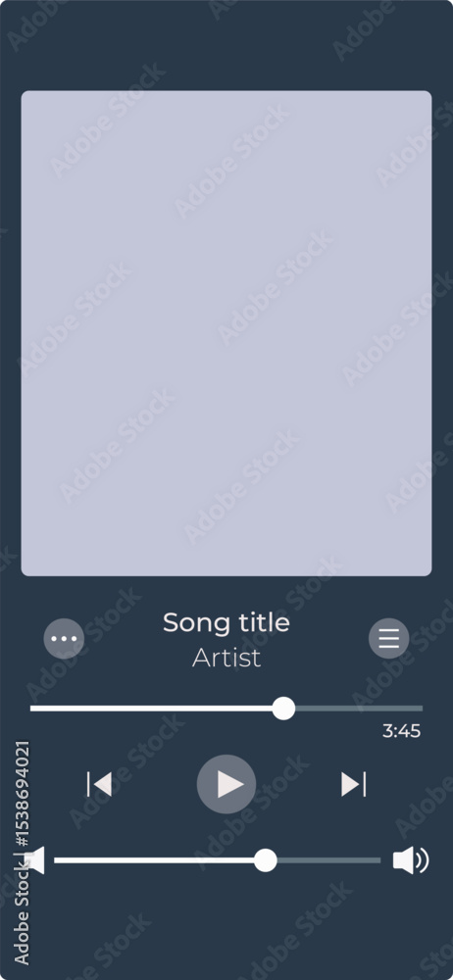Screen dimensions: 453x980
Task: Click the 3:45 track duration label
Action: coord(402,731)
